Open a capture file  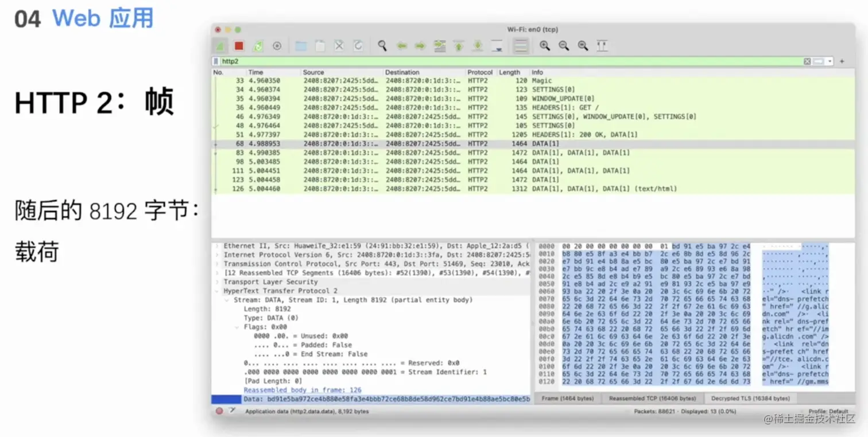[301, 46]
